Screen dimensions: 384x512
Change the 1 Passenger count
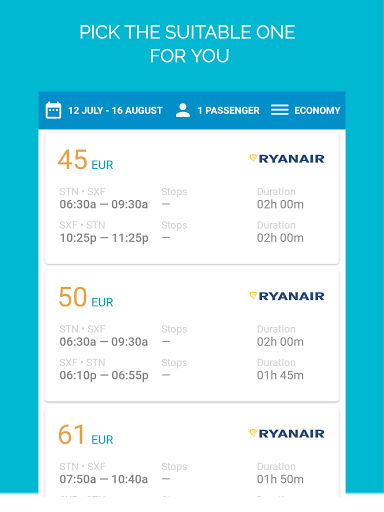coord(228,110)
